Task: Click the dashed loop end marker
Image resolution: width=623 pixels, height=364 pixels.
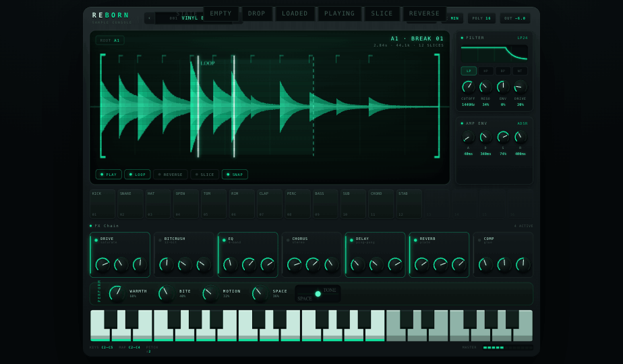Action: 314,106
